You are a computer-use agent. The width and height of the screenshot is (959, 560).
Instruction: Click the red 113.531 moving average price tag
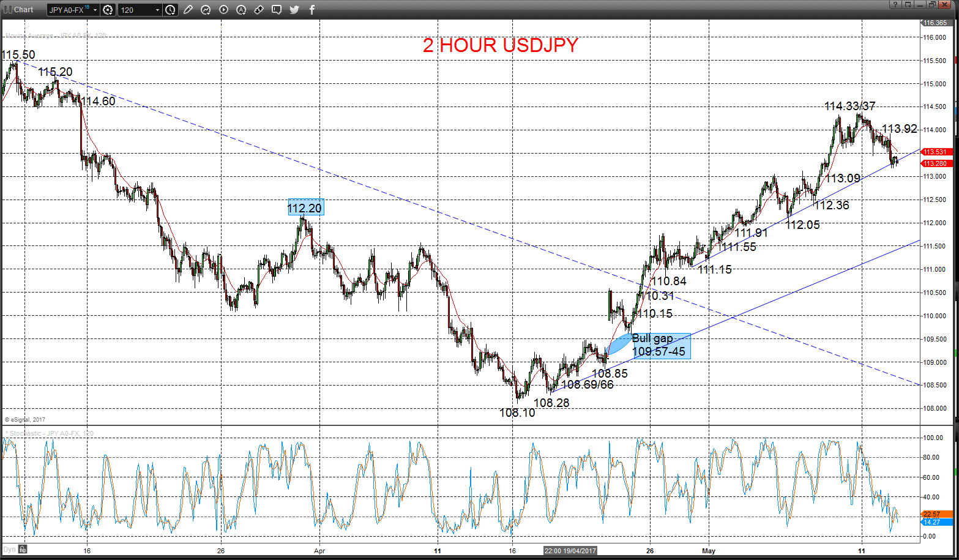(x=936, y=152)
